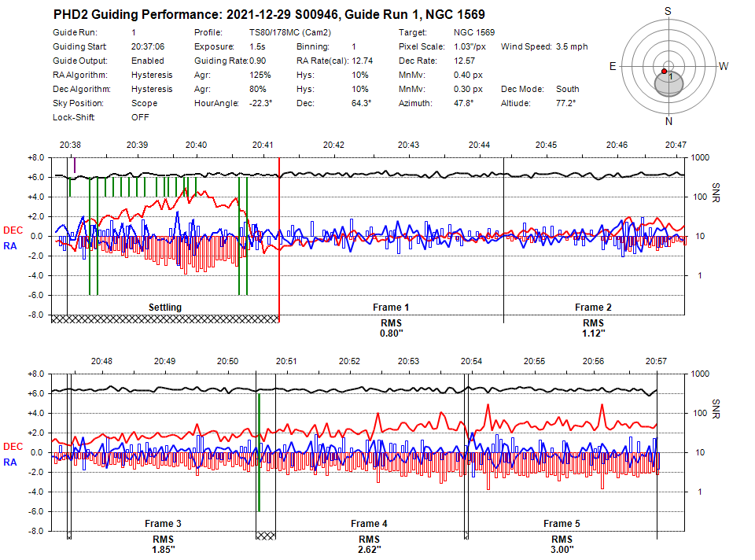The image size is (755, 560).
Task: Click the N label on the polar plot
Action: click(668, 121)
